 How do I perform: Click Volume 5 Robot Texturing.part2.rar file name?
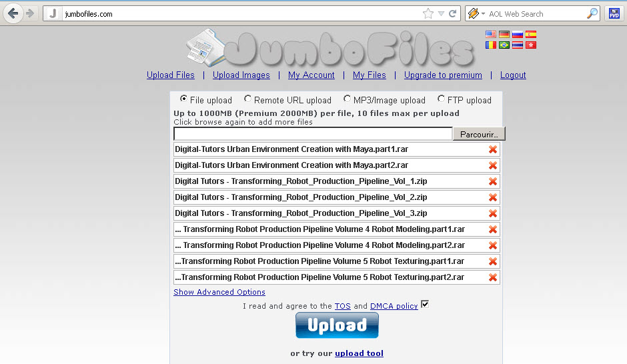coord(320,277)
